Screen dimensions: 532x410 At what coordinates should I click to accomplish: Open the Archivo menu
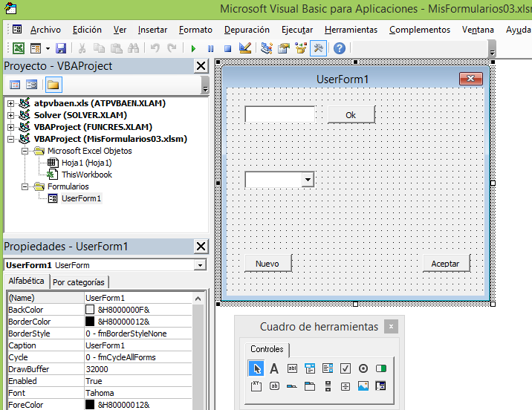(x=45, y=30)
